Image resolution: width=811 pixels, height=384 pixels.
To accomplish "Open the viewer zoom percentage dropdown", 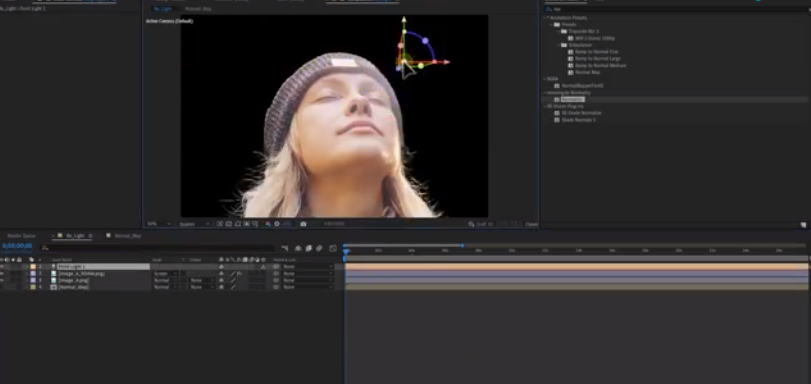I will 158,224.
